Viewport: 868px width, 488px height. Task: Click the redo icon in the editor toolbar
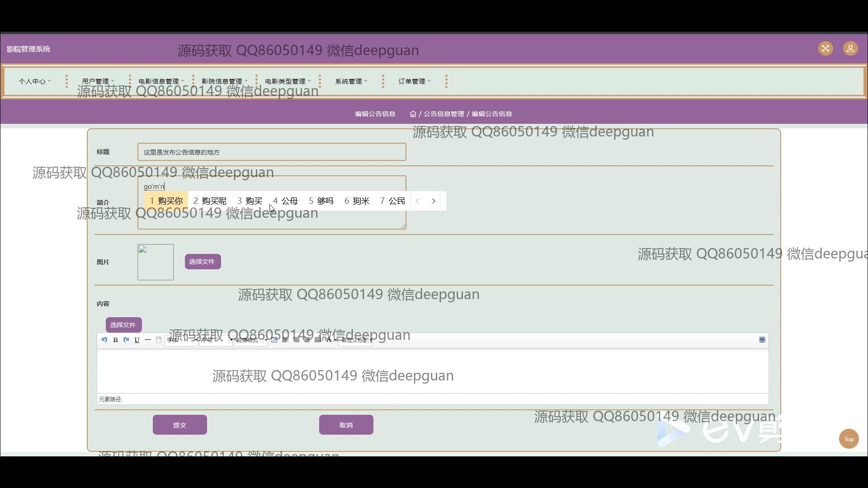click(x=126, y=340)
